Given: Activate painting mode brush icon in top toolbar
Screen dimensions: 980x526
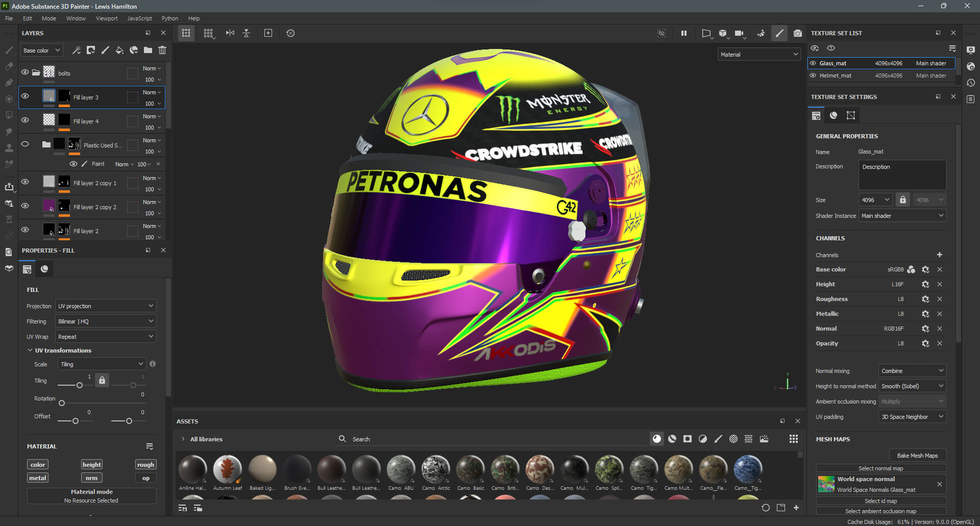Looking at the screenshot, I should [x=779, y=33].
